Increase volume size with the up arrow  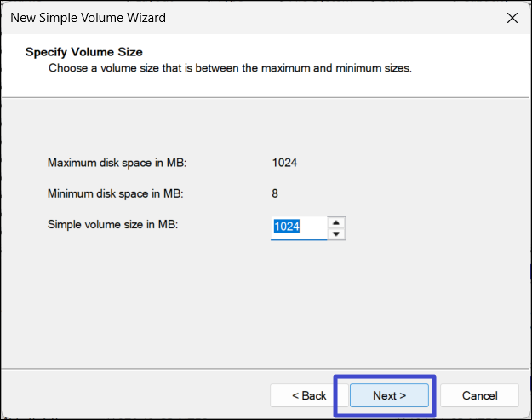337,222
